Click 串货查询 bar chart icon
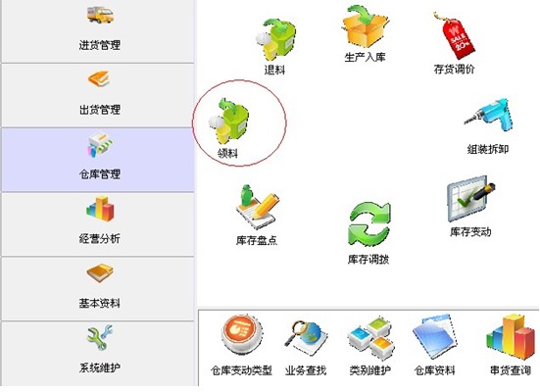Screen dimensions: 540x392 coord(511,337)
